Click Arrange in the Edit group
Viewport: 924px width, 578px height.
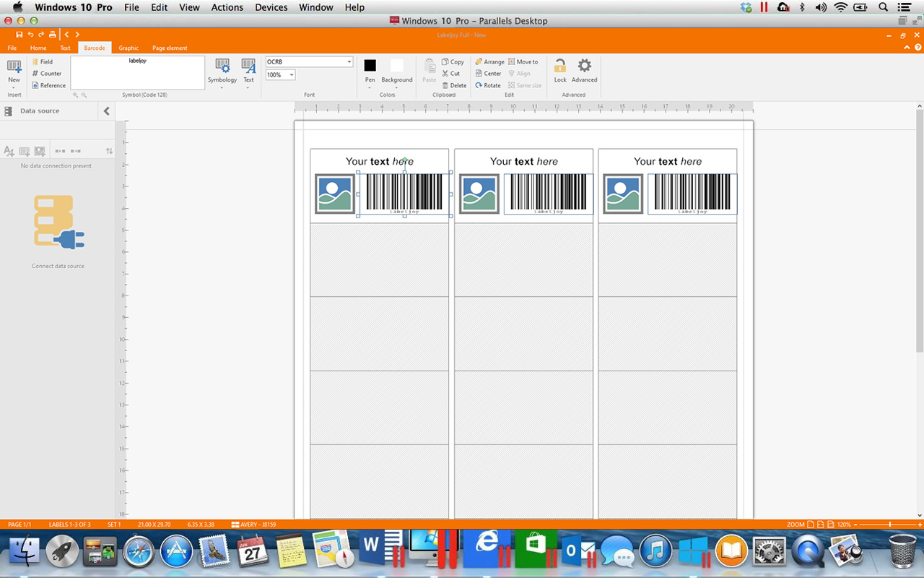[x=489, y=62]
